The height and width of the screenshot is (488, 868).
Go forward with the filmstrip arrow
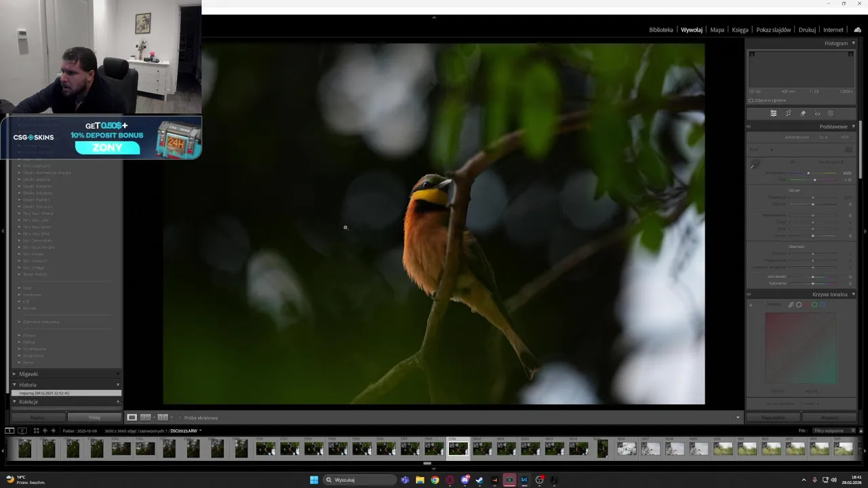(53, 430)
